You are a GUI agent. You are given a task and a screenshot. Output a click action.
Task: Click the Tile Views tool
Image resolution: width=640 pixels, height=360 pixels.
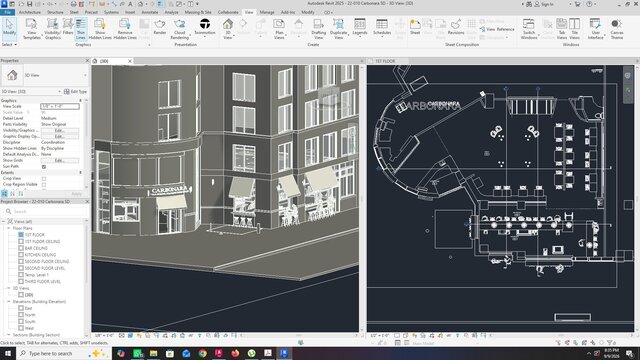574,29
